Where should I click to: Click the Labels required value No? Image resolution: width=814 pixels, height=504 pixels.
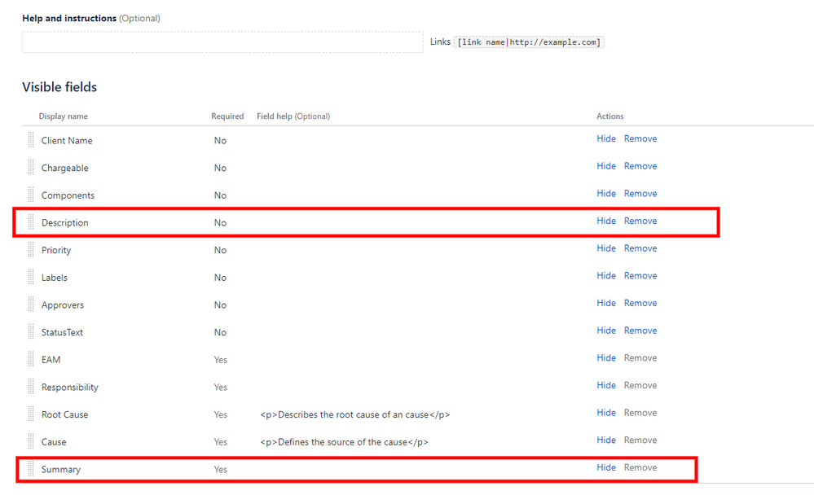click(220, 278)
